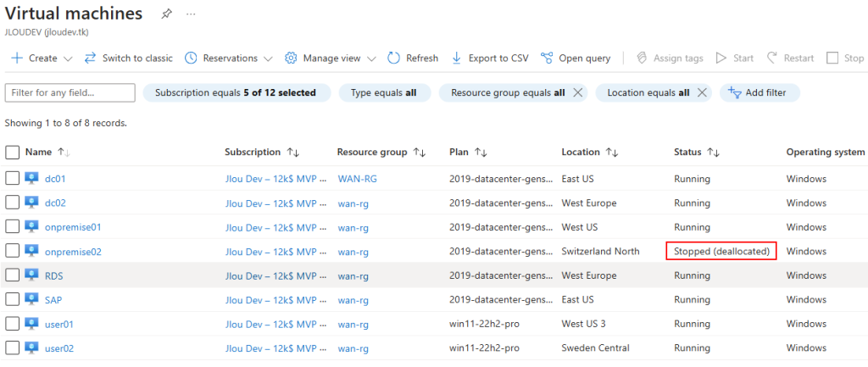Remove the Location equals all filter
Image resolution: width=868 pixels, height=367 pixels.
pyautogui.click(x=702, y=93)
